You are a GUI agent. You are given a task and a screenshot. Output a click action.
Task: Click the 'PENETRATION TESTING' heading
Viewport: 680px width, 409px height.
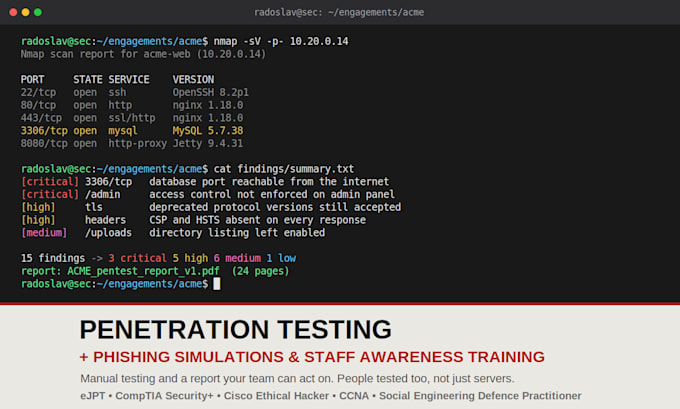[x=235, y=329]
